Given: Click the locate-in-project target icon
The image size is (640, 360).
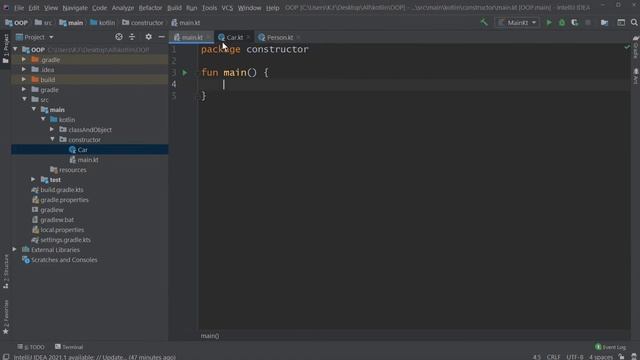Looking at the screenshot, I should [119, 37].
